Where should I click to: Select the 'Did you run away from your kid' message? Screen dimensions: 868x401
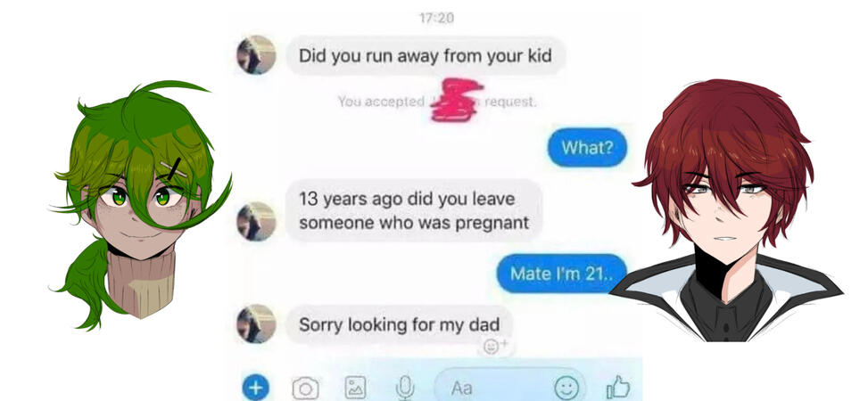[x=426, y=55]
